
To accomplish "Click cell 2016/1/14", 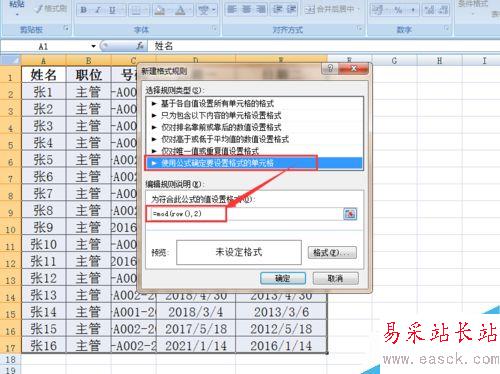I will [x=281, y=346].
